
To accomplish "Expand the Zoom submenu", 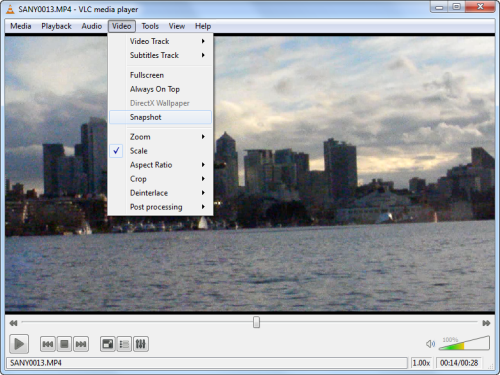I will pos(160,137).
